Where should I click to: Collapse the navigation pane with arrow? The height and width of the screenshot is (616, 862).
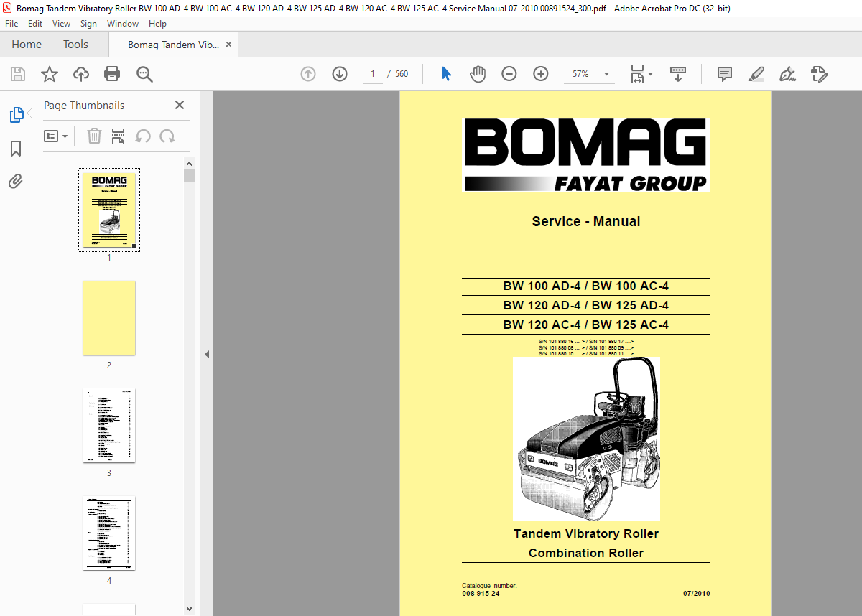(207, 354)
